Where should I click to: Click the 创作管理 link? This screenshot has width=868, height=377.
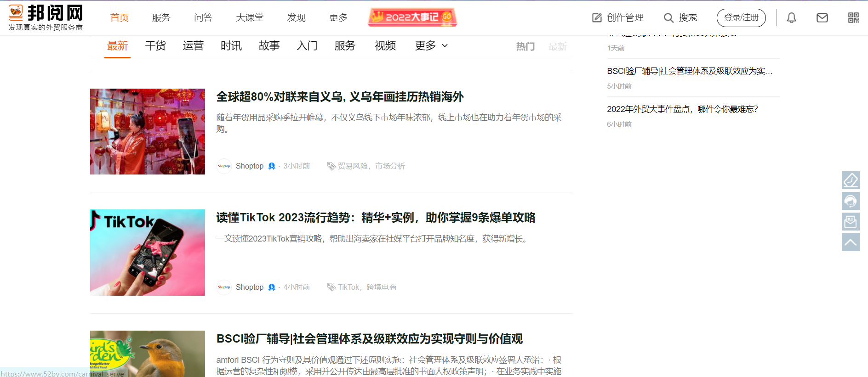tap(625, 17)
